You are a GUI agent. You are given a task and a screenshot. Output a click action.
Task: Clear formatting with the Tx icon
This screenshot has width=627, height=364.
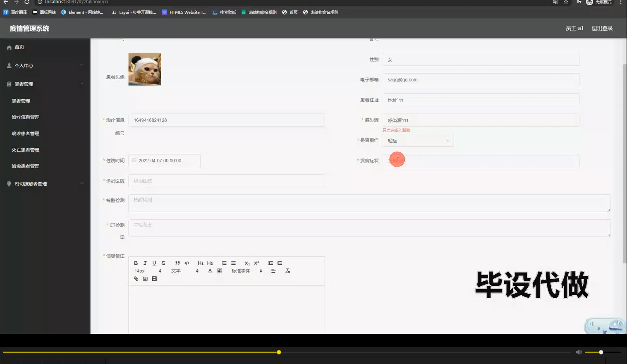pos(287,271)
